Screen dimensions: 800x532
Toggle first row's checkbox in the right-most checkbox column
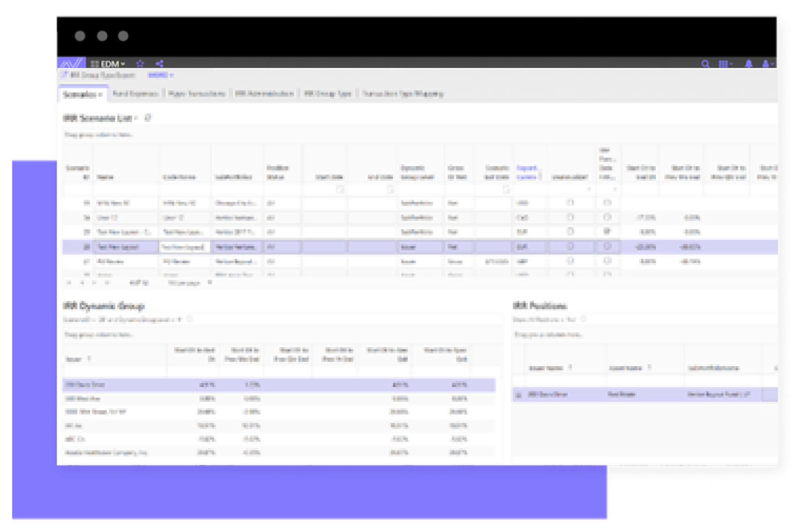607,203
